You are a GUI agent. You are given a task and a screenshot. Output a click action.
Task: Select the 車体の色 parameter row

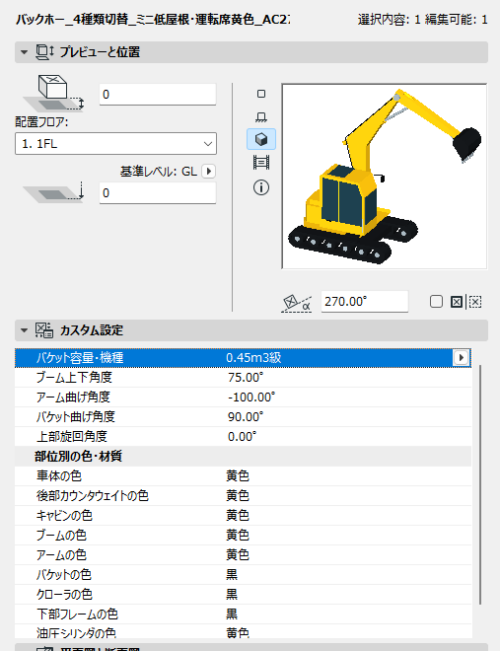click(x=243, y=476)
